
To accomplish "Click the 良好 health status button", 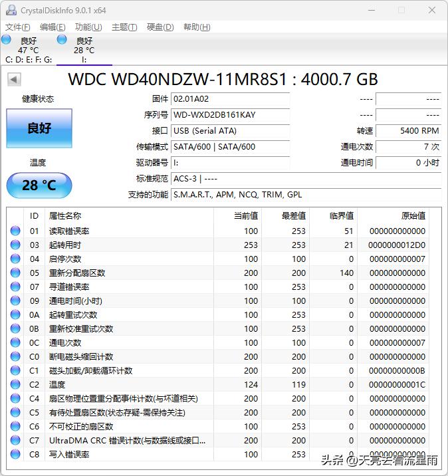I will (39, 128).
